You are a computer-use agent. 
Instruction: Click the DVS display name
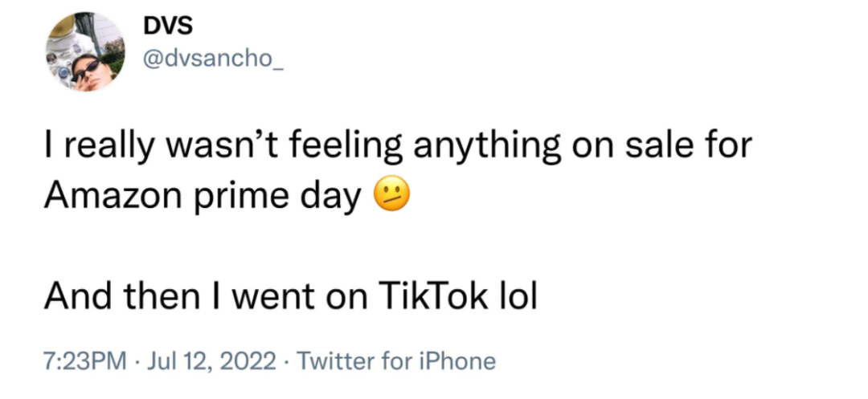167,26
